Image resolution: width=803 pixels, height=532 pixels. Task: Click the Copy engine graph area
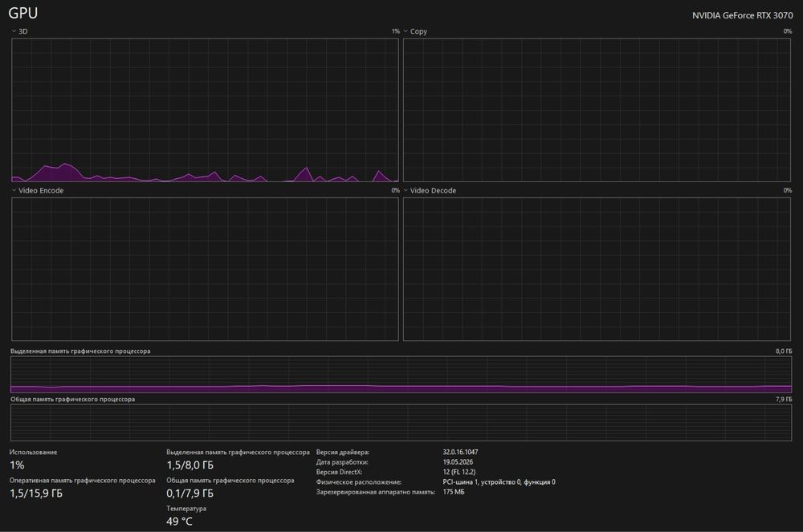(x=597, y=110)
